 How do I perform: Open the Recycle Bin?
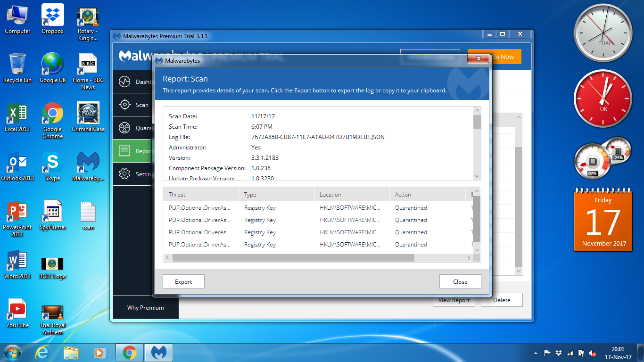click(x=17, y=68)
